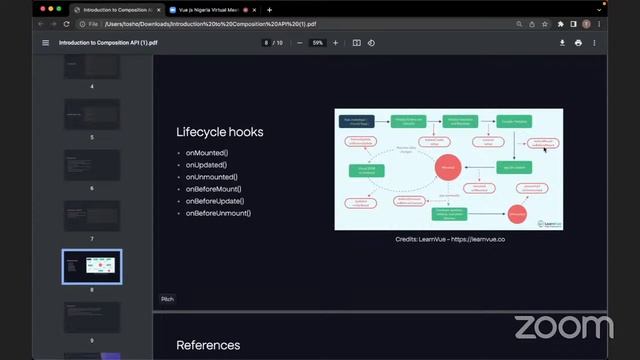Click the Lifecycle hooks heading
Image resolution: width=640 pixels, height=360 pixels.
pyautogui.click(x=220, y=132)
